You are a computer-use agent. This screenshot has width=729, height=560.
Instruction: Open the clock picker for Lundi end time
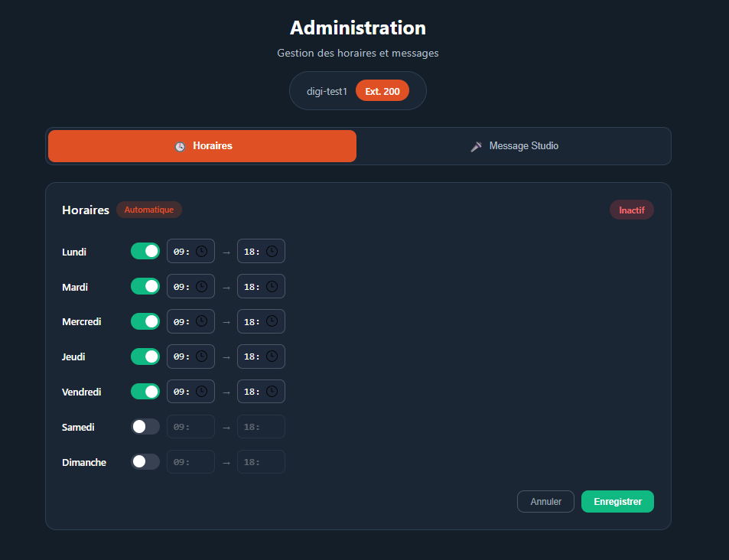[272, 251]
